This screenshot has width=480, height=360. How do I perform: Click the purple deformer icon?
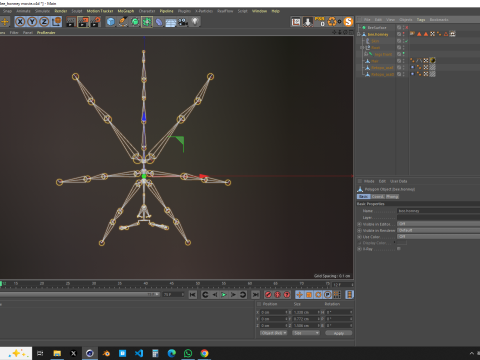pos(159,22)
